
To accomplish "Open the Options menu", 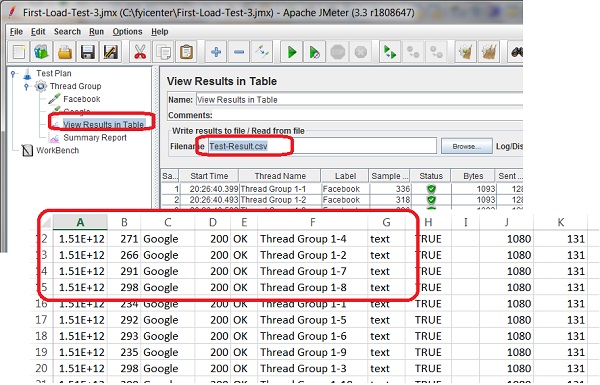I will (127, 32).
